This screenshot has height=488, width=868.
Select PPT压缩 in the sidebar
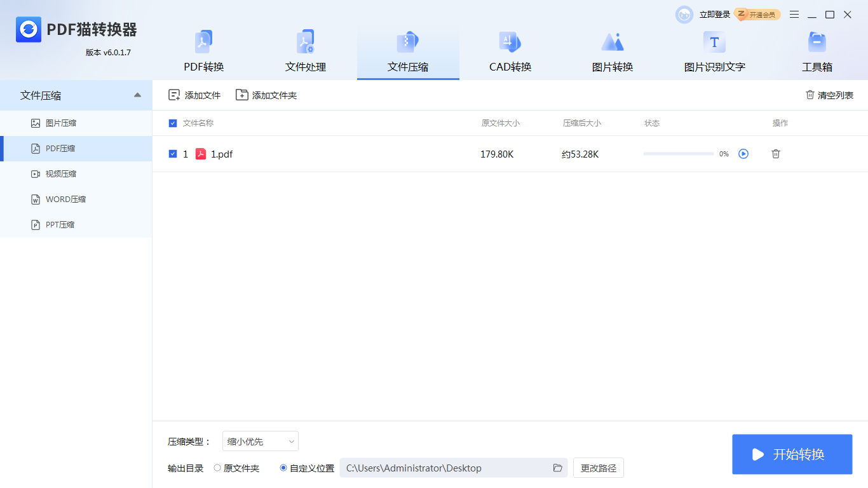pos(76,225)
